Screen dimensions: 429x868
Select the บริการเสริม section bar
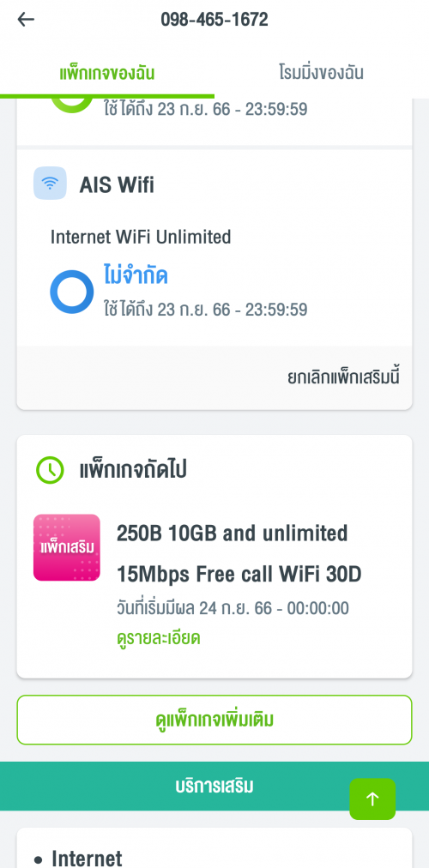pos(214,786)
